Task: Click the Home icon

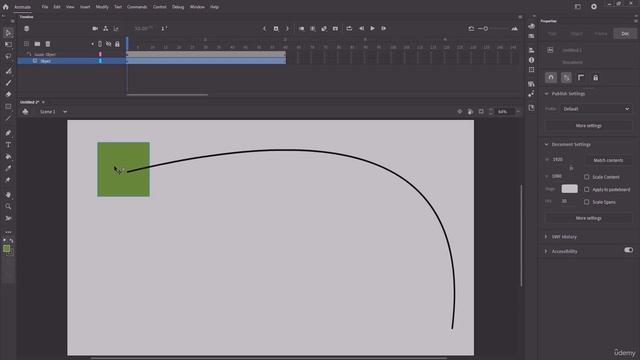Action: 5,7
